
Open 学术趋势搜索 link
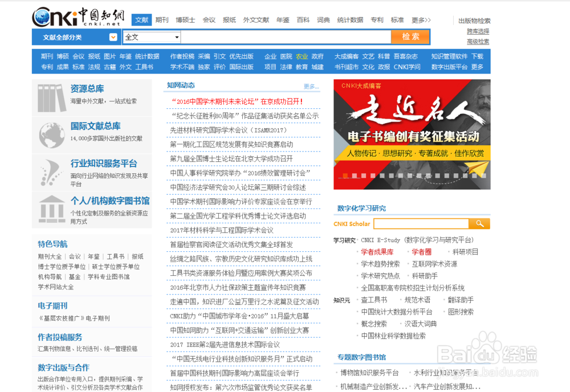click(380, 264)
